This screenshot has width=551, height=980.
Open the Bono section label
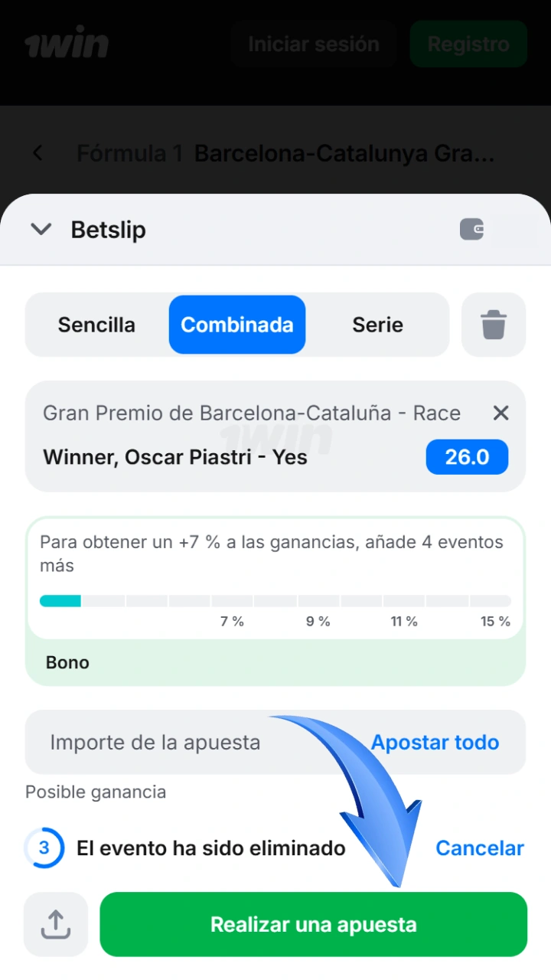(67, 662)
